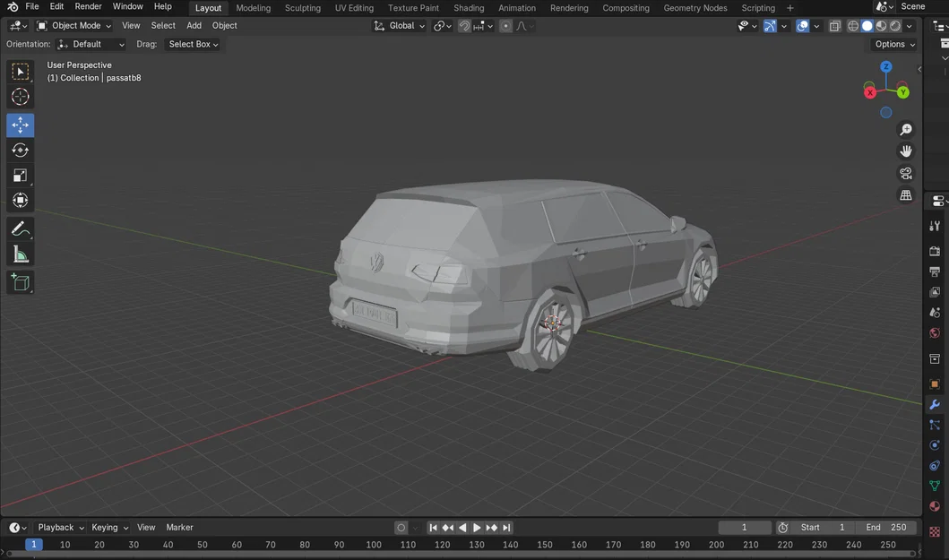This screenshot has width=949, height=560.
Task: Open the Modifier properties wrench tab
Action: pos(935,404)
